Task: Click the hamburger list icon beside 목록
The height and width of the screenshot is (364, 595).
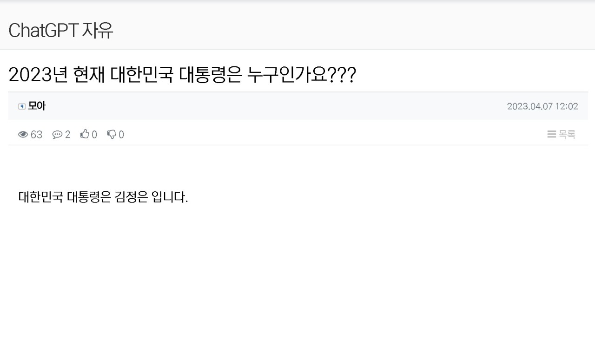Action: 552,135
